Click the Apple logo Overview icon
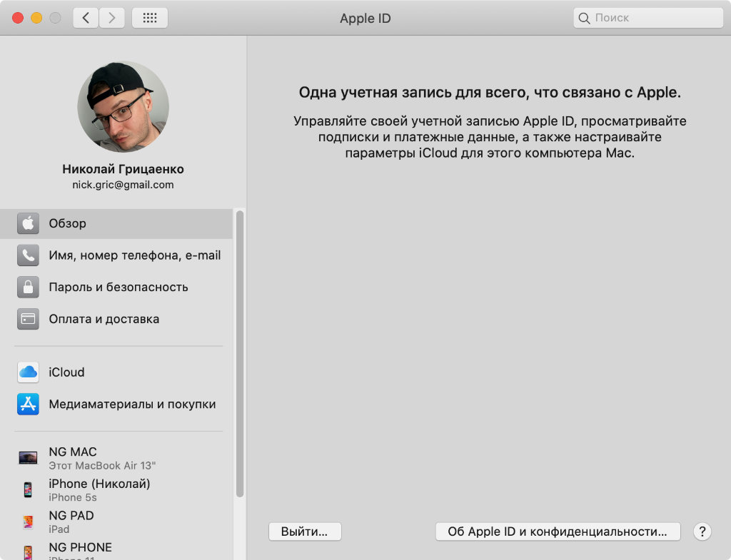 tap(28, 223)
